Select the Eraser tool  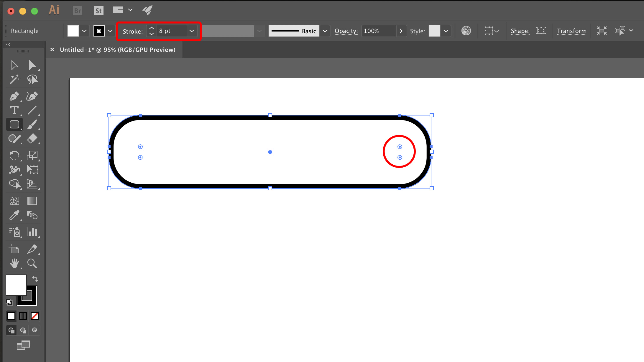[32, 139]
